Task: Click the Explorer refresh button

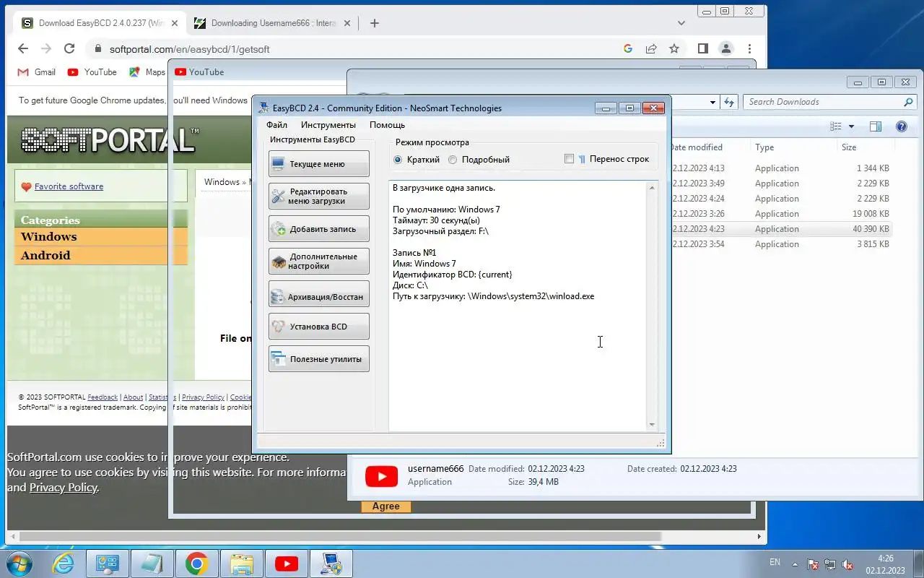Action: tap(729, 102)
